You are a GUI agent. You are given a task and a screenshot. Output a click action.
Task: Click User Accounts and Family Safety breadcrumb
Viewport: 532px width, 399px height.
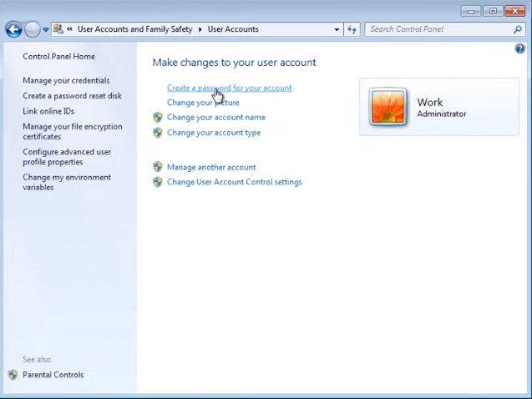(134, 29)
